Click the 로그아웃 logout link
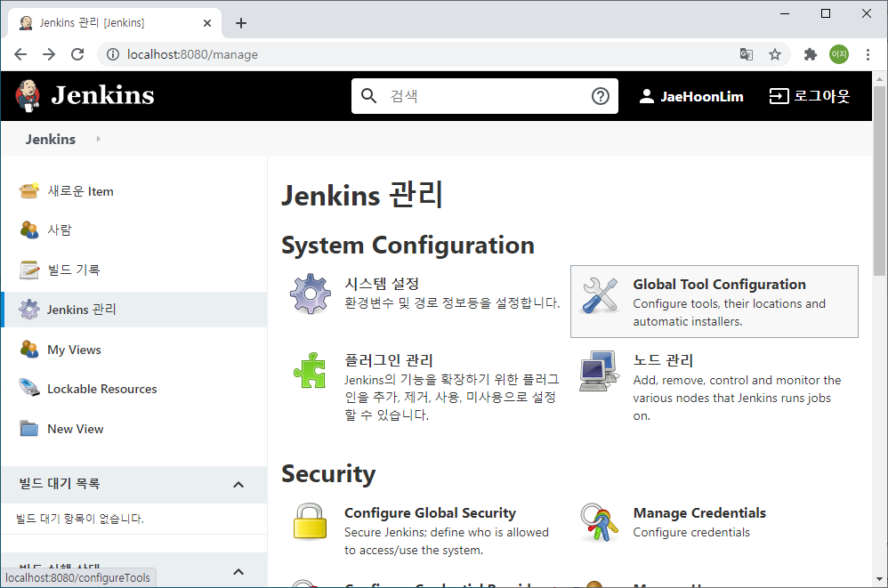This screenshot has height=588, width=888. point(822,96)
